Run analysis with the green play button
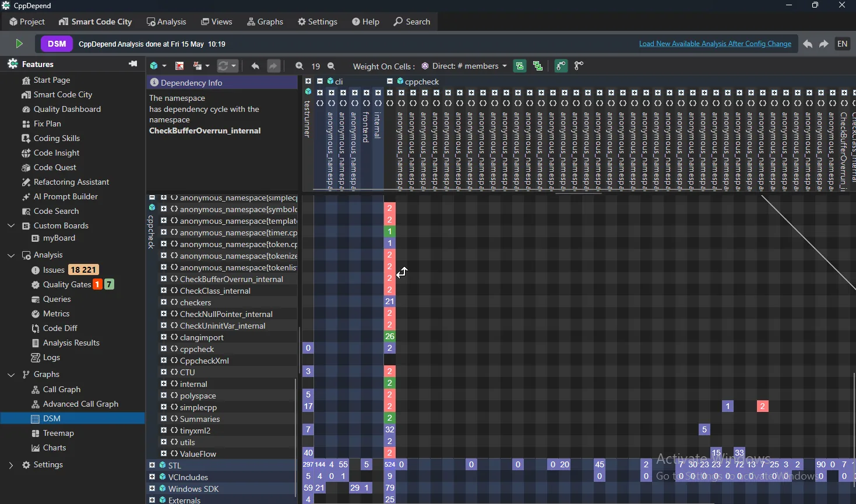Screen dimensions: 856x504 [x=19, y=44]
